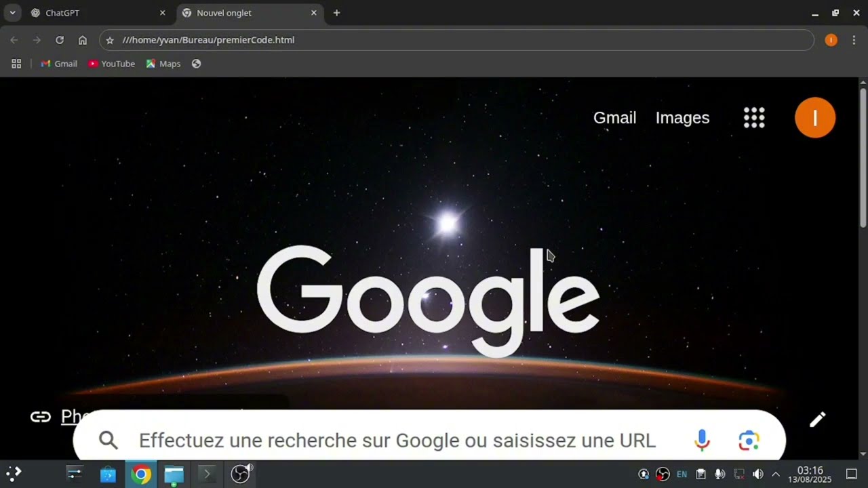Open the volume control in the tray
The height and width of the screenshot is (488, 868).
point(758,474)
